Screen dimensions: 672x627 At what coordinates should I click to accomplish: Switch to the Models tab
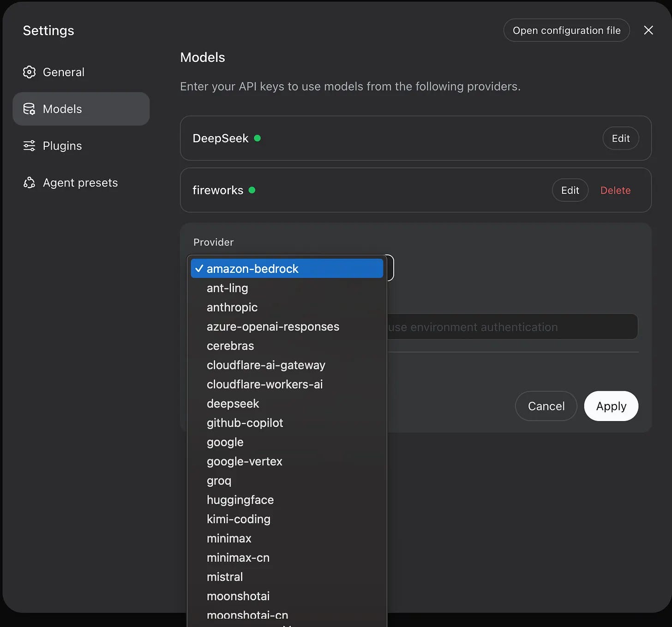(x=81, y=109)
